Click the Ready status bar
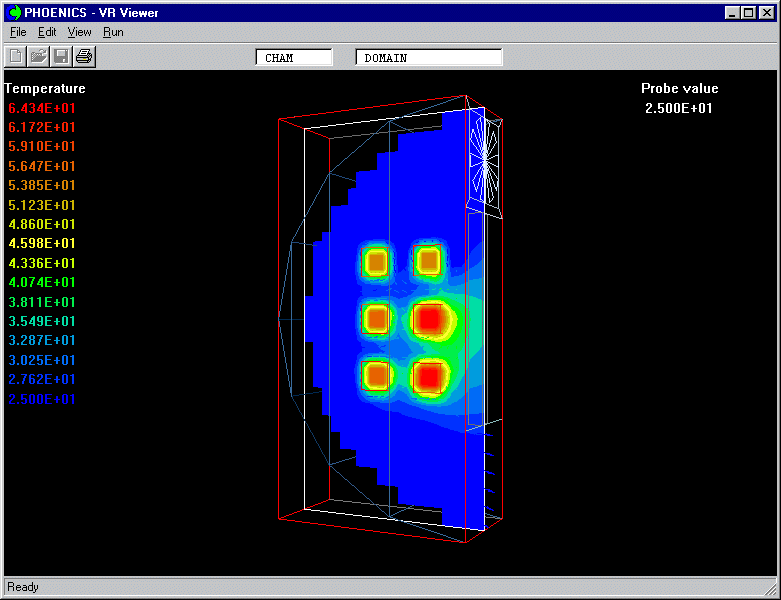Image resolution: width=781 pixels, height=600 pixels. (x=390, y=587)
